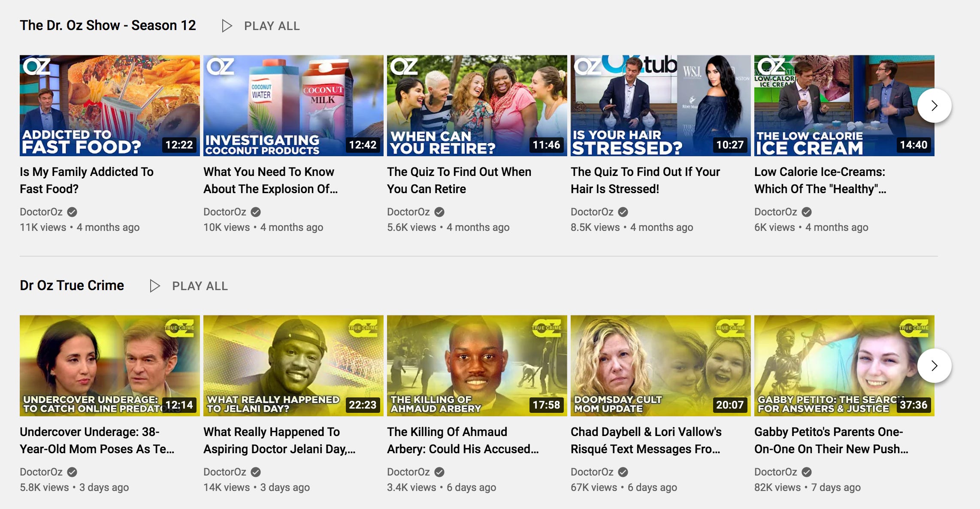Open When Can You Retire thumbnail

[477, 106]
